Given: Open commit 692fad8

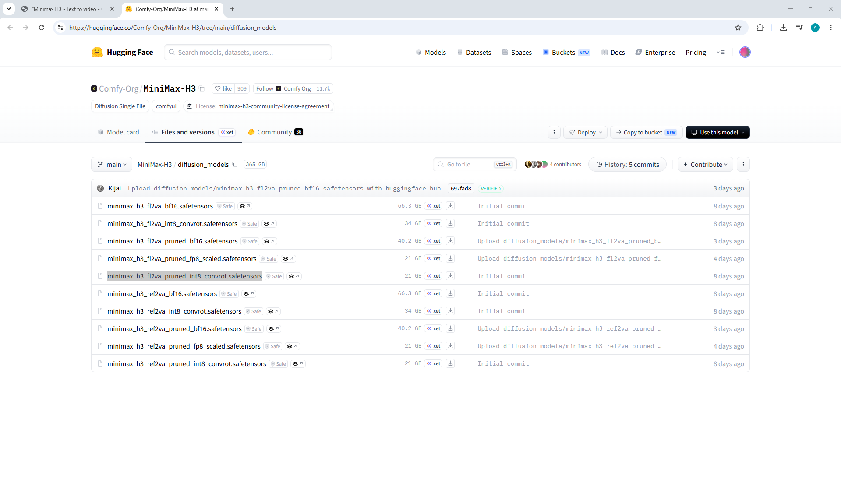Looking at the screenshot, I should [461, 189].
